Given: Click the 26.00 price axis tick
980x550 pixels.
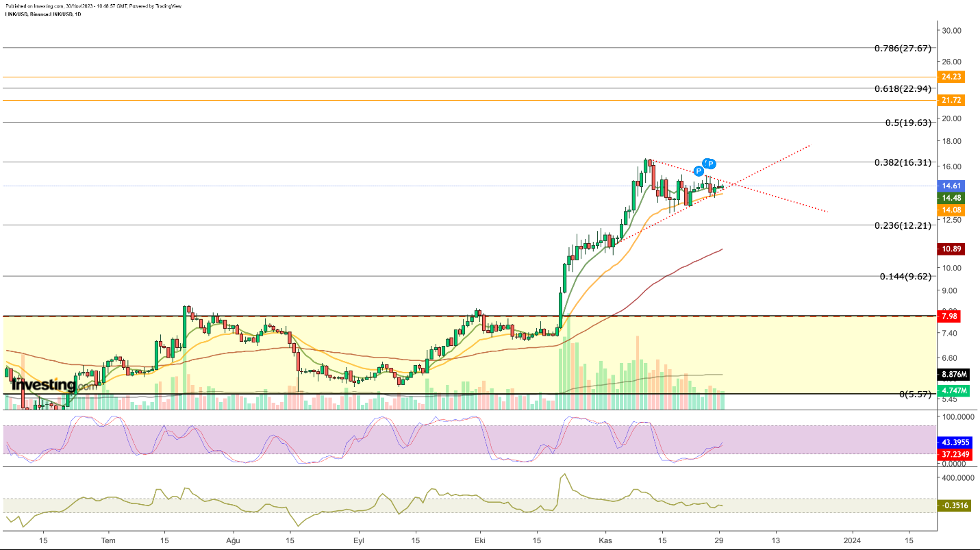Looking at the screenshot, I should coord(953,62).
